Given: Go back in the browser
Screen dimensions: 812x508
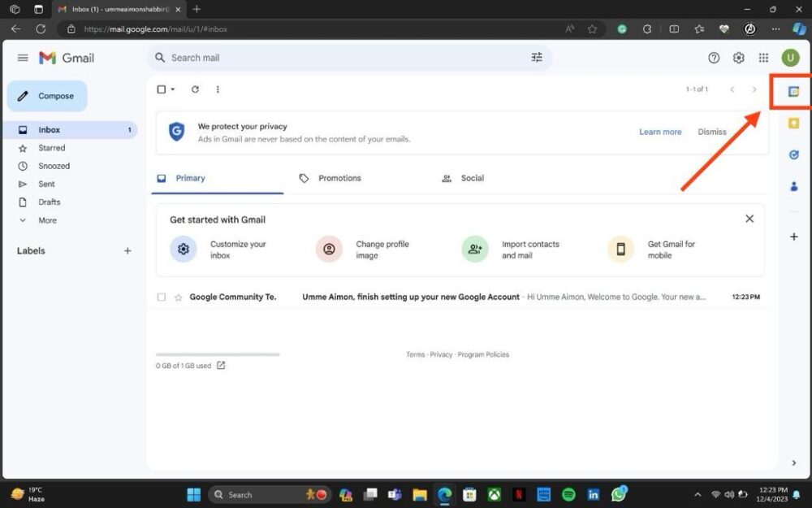Looking at the screenshot, I should (x=16, y=29).
